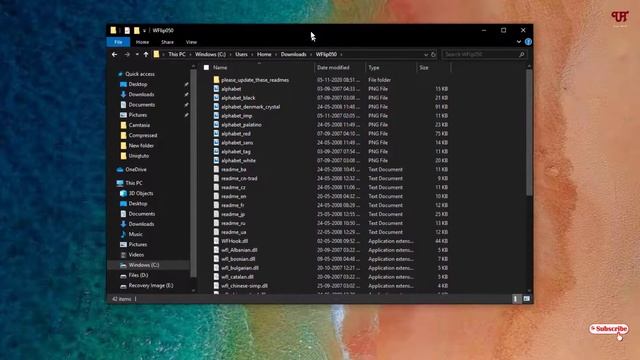Open address bar history dropdown
The height and width of the screenshot is (360, 640).
click(x=426, y=54)
